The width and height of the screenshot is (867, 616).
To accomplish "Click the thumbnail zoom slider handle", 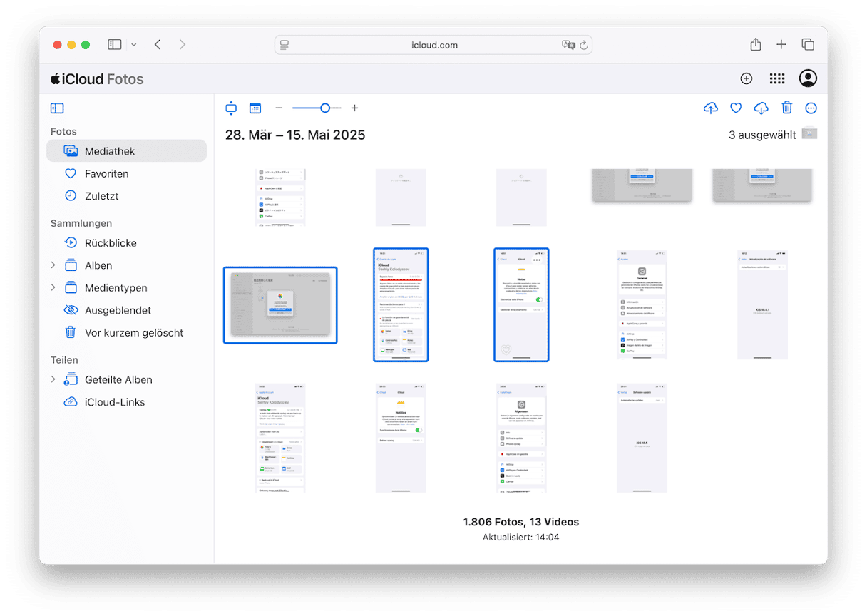I will point(325,108).
